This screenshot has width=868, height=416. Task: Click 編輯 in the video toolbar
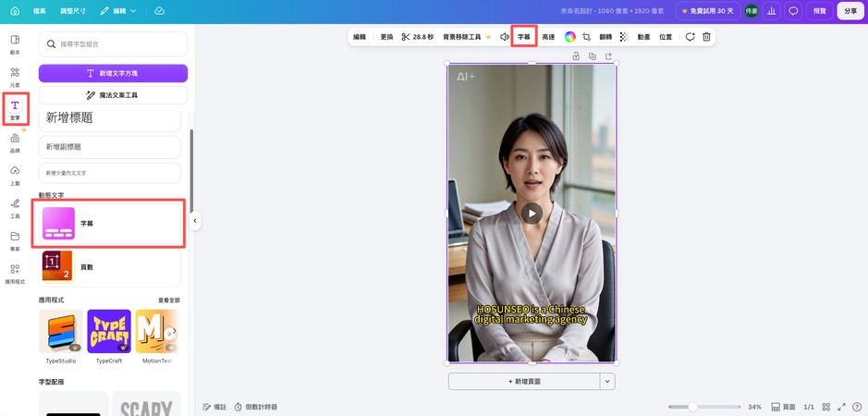pyautogui.click(x=360, y=37)
